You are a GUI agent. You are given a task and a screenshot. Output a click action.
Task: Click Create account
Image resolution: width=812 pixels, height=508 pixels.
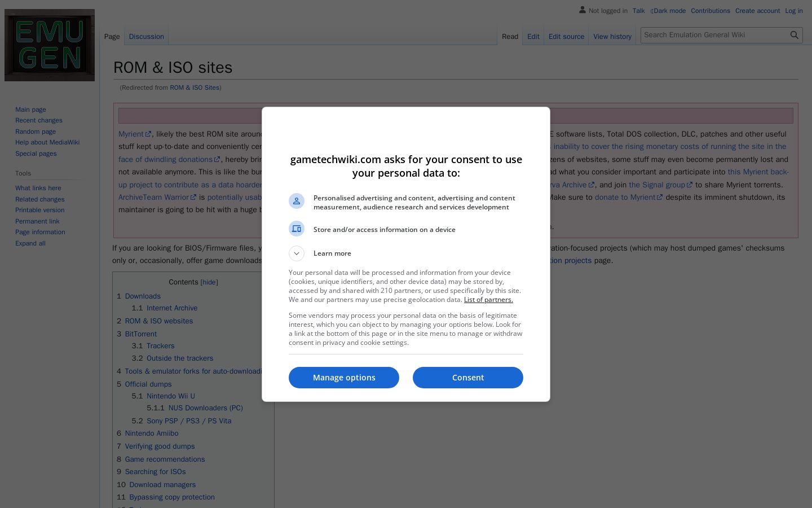pyautogui.click(x=757, y=11)
